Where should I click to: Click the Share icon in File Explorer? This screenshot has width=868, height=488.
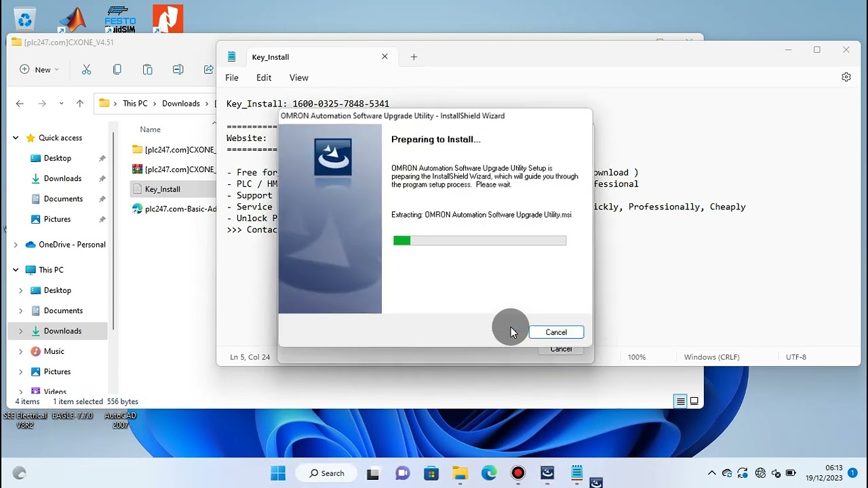[208, 70]
